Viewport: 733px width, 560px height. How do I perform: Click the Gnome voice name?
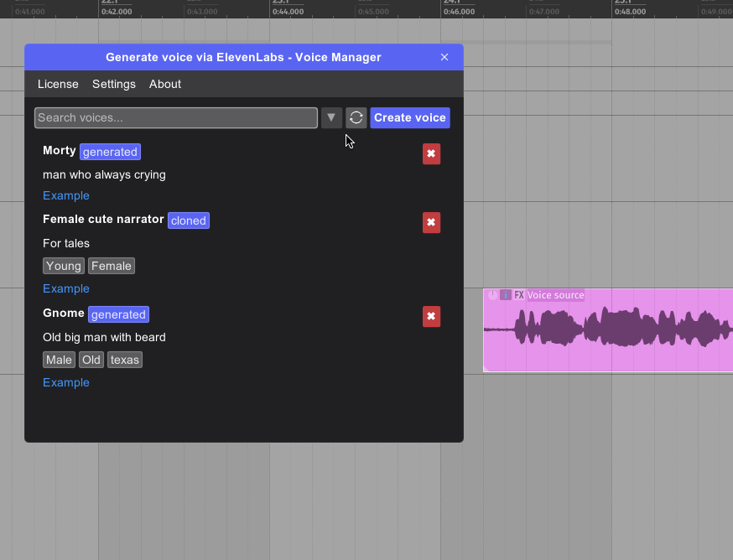click(64, 314)
